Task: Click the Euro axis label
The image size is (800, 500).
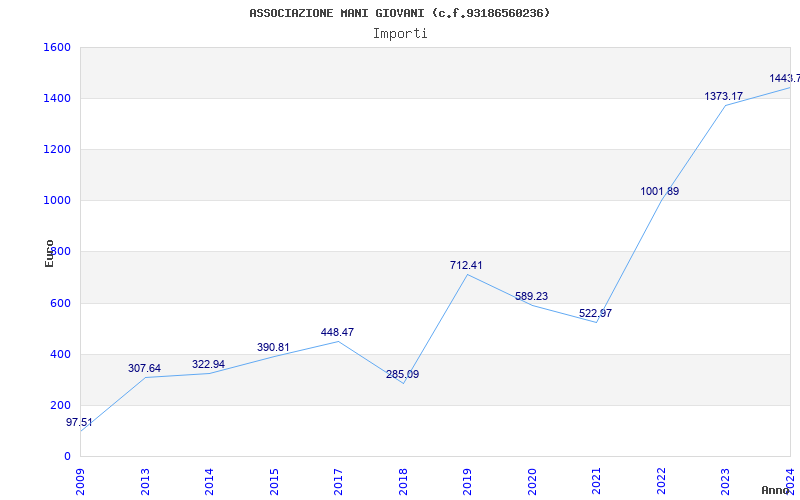Action: click(x=49, y=254)
